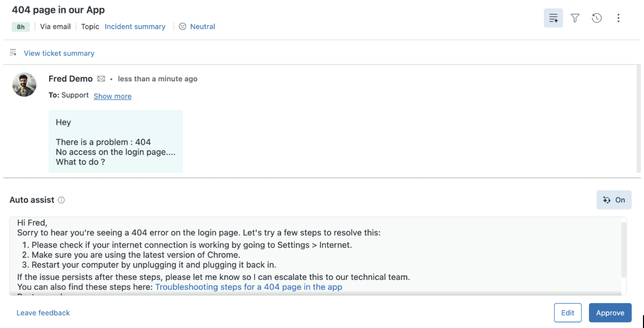Click step 1 about internet connection
Image resolution: width=644 pixels, height=328 pixels.
[187, 245]
